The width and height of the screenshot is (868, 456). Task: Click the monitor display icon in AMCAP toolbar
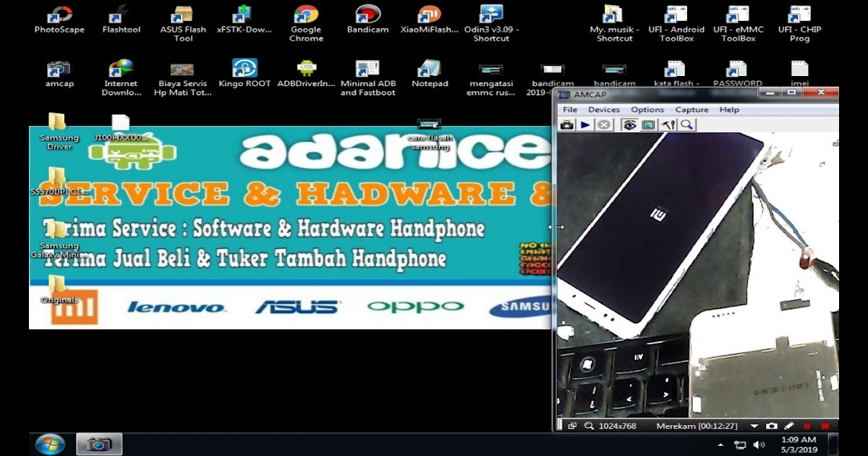[x=649, y=125]
